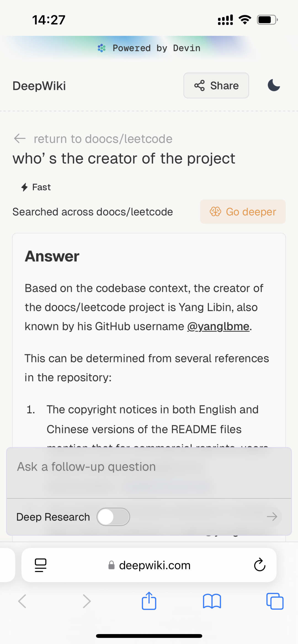Tap the lightning Fast mode icon
298x644 pixels.
click(25, 187)
